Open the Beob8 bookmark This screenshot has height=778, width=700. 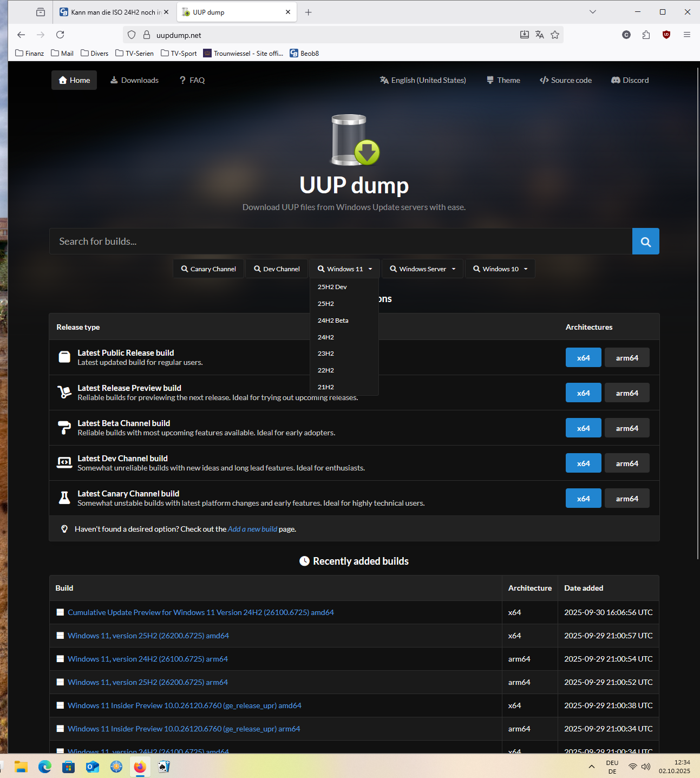point(304,53)
